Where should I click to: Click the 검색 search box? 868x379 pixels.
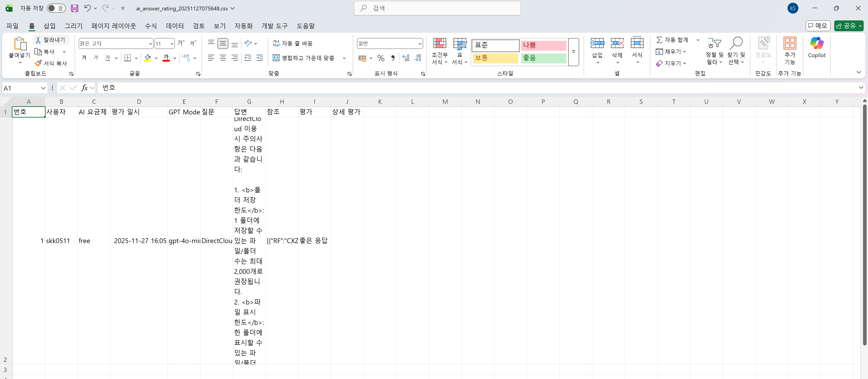click(437, 8)
